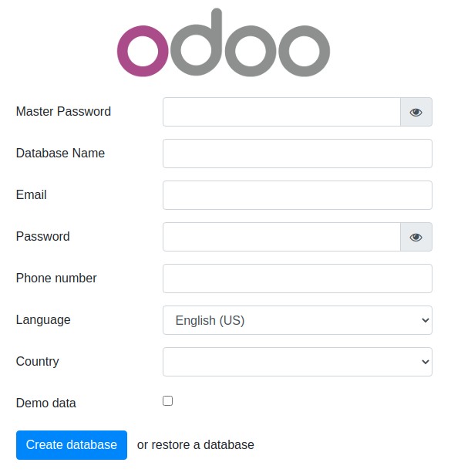451x476 pixels.
Task: Click the Language label text
Action: [43, 320]
